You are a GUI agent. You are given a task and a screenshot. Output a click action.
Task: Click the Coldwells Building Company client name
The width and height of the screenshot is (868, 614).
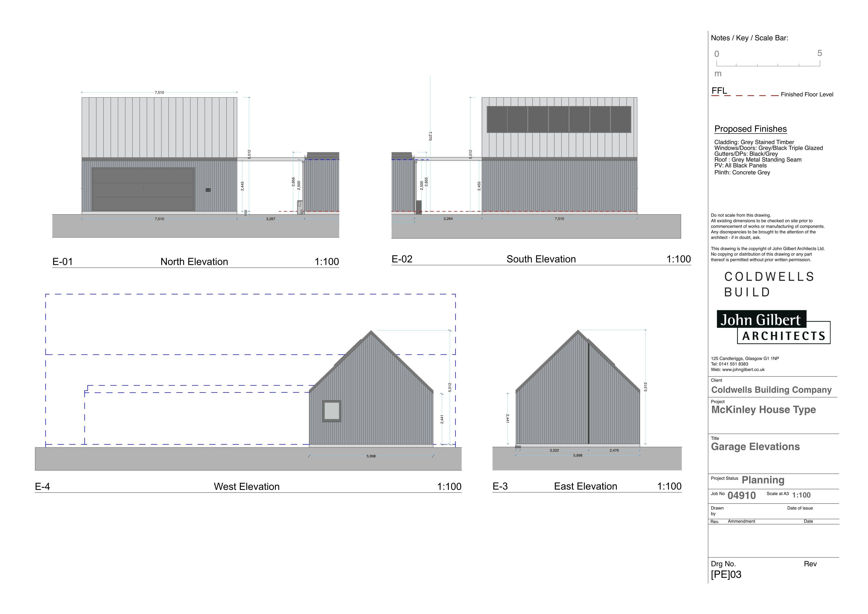pos(771,390)
